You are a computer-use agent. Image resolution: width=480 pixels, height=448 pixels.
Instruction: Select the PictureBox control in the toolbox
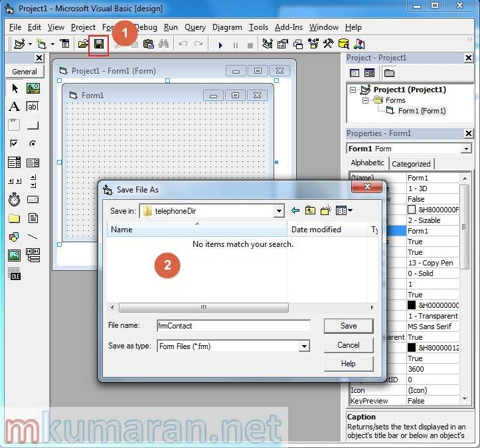(x=33, y=88)
